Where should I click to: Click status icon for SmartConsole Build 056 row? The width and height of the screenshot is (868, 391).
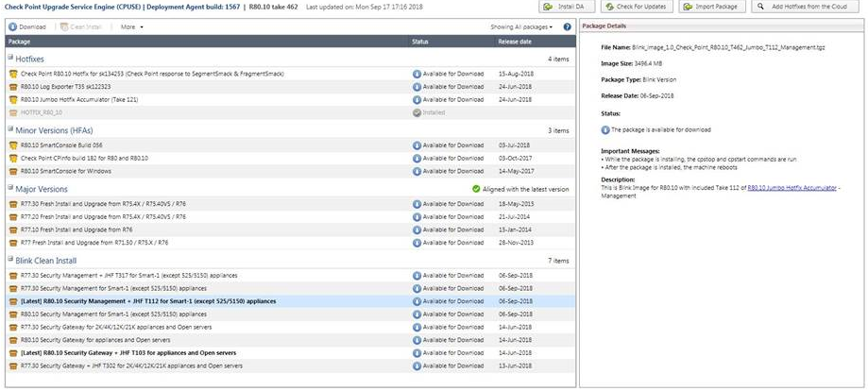417,145
